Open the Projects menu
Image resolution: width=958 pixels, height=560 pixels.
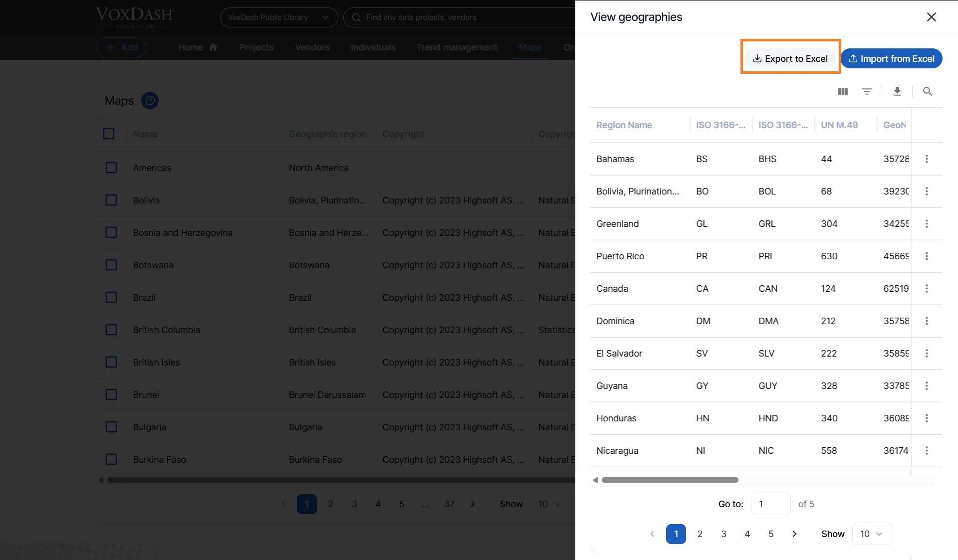click(256, 47)
